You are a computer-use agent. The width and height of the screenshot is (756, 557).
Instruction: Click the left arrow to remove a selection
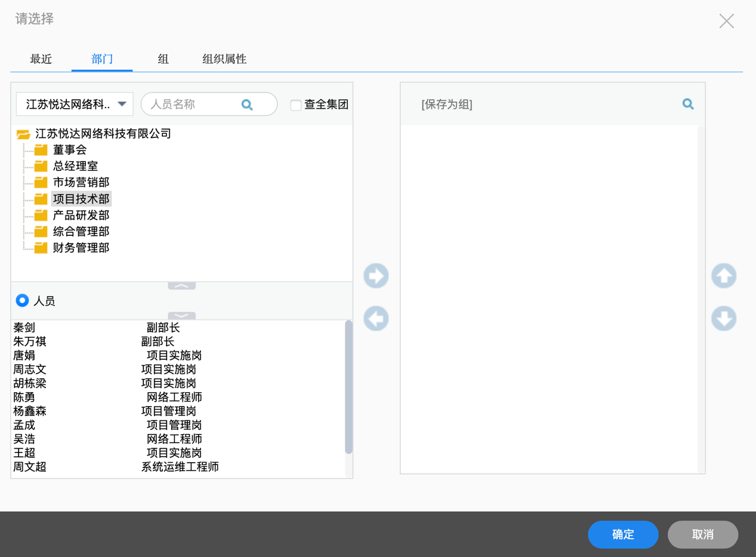click(376, 319)
